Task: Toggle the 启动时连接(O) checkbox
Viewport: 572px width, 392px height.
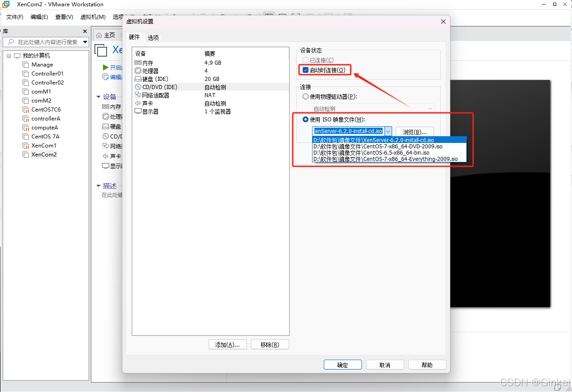Action: click(x=306, y=70)
